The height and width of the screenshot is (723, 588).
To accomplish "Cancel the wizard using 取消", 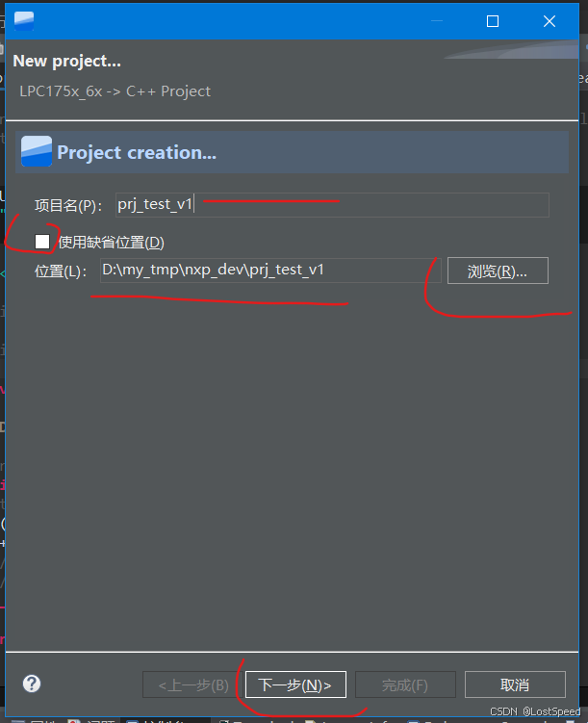I will click(515, 684).
